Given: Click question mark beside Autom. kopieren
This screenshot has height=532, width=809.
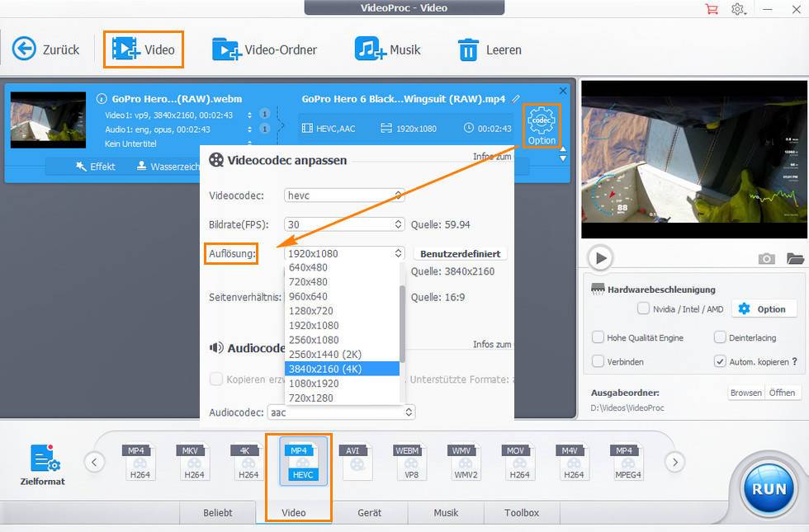Looking at the screenshot, I should (794, 361).
